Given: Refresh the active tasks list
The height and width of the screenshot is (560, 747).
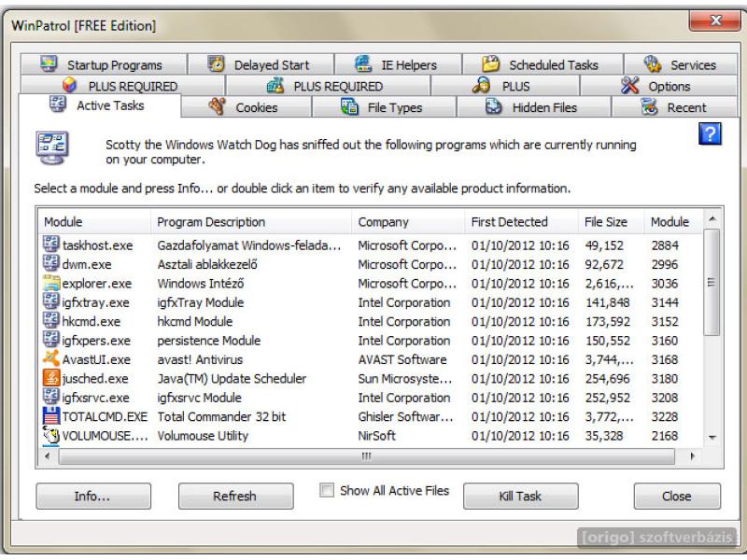Looking at the screenshot, I should click(x=236, y=497).
